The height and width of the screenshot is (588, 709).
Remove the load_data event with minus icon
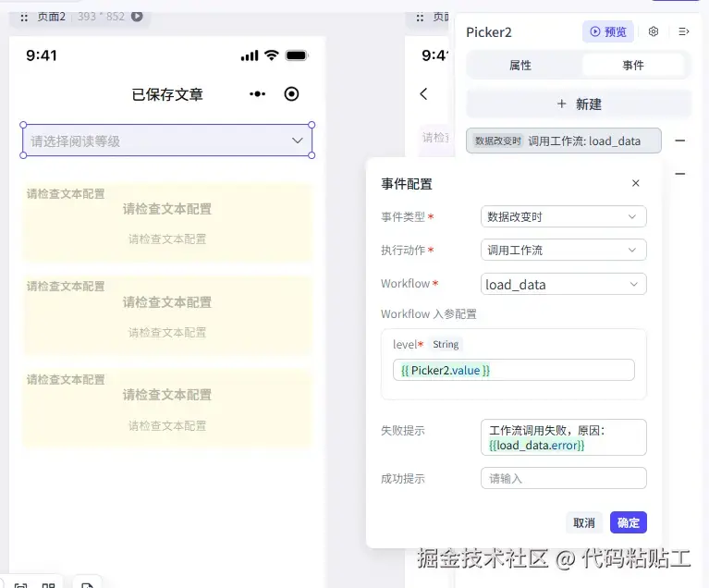679,141
